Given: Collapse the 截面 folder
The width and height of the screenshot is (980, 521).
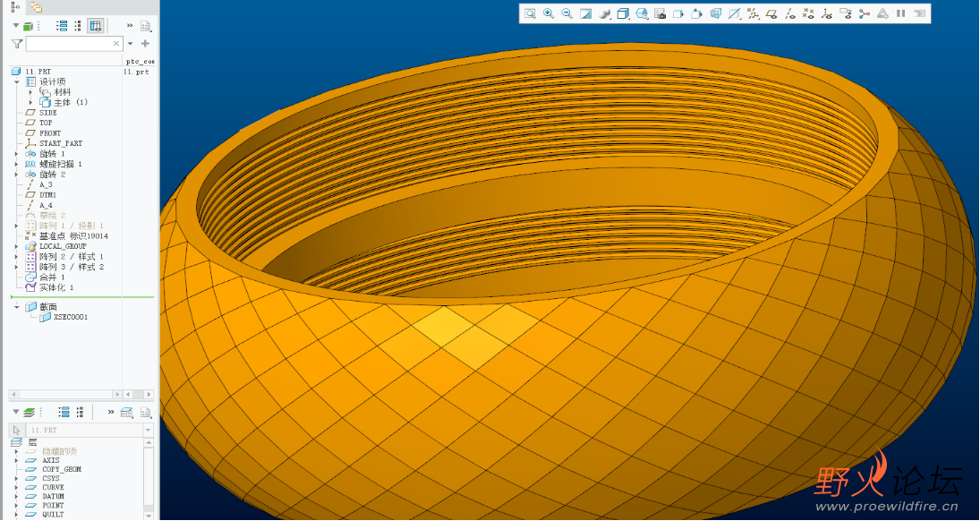Looking at the screenshot, I should tap(17, 307).
